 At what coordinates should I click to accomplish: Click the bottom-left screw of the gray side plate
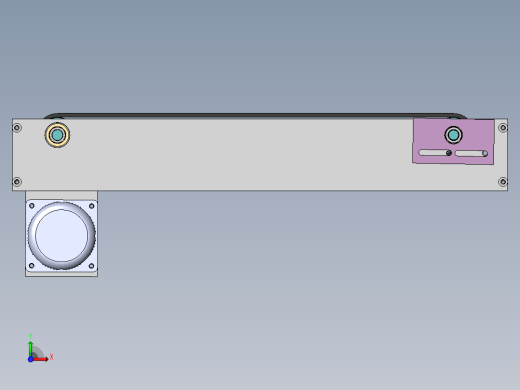click(17, 182)
